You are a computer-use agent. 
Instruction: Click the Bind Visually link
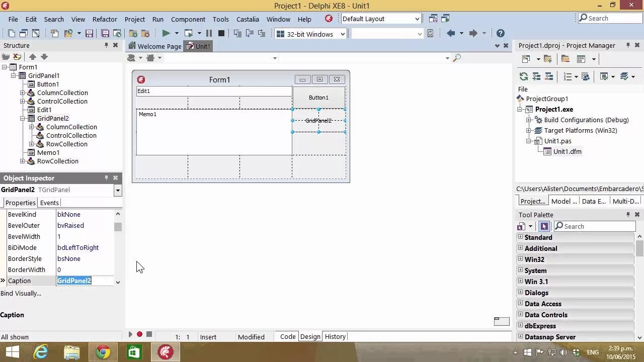click(21, 293)
